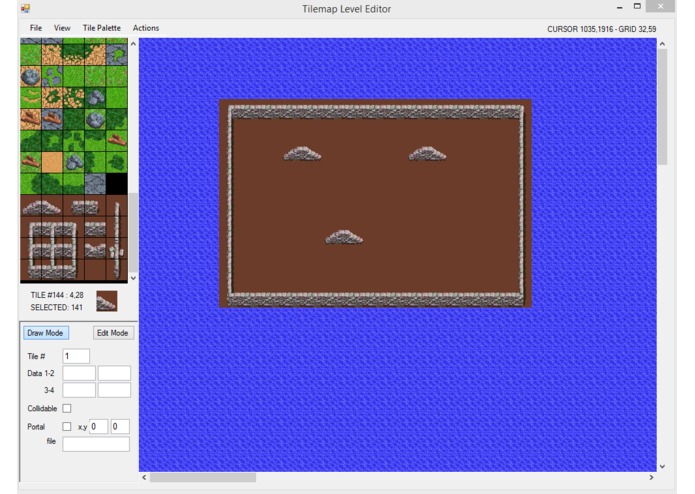Click the Portal x coordinate field
The width and height of the screenshot is (695, 494).
point(98,426)
